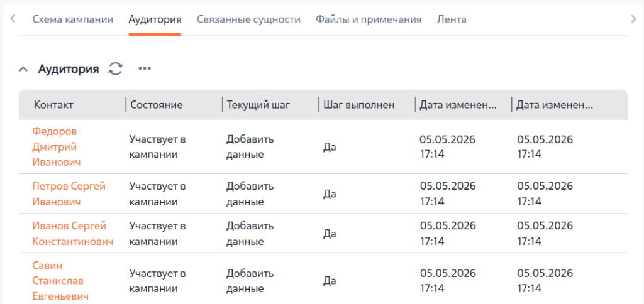
Task: Open contact Савин Станислав Евгеньевич
Action: tap(60, 281)
